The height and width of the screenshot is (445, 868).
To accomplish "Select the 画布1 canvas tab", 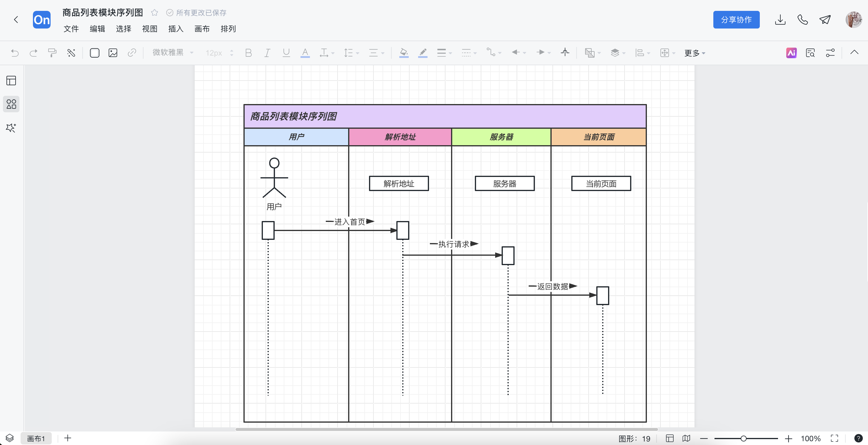I will click(x=36, y=438).
